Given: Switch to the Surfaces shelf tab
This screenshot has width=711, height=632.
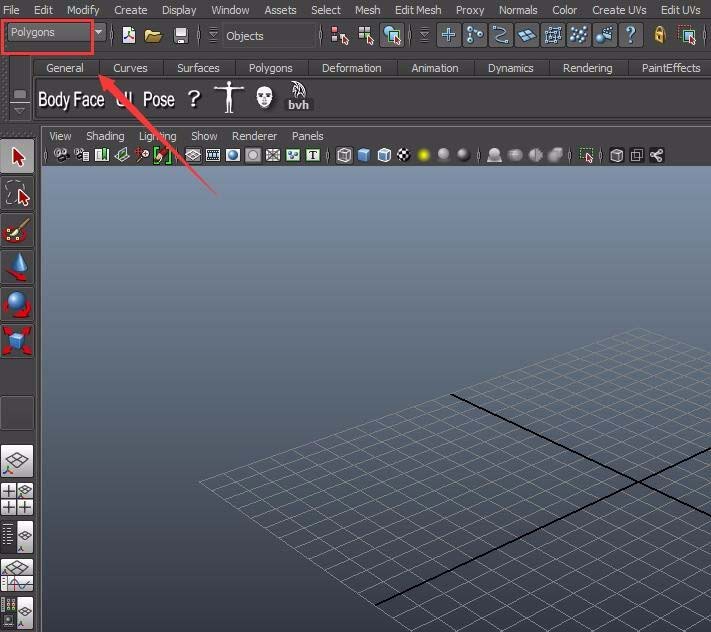Looking at the screenshot, I should 198,68.
